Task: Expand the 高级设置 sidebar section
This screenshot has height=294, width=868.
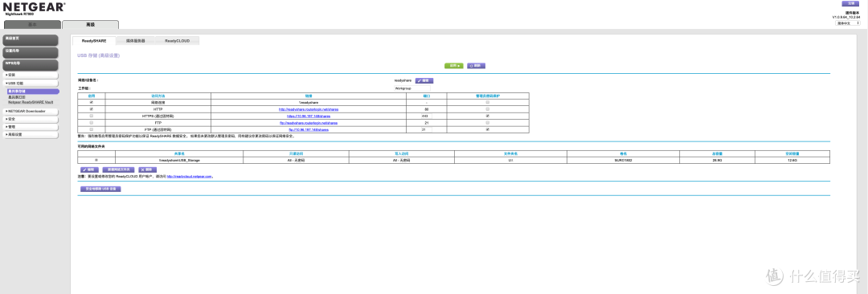Action: click(31, 134)
